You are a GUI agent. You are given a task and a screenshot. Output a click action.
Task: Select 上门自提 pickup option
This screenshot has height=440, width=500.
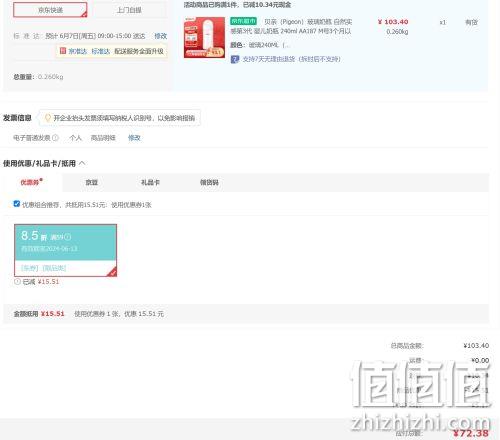point(129,10)
